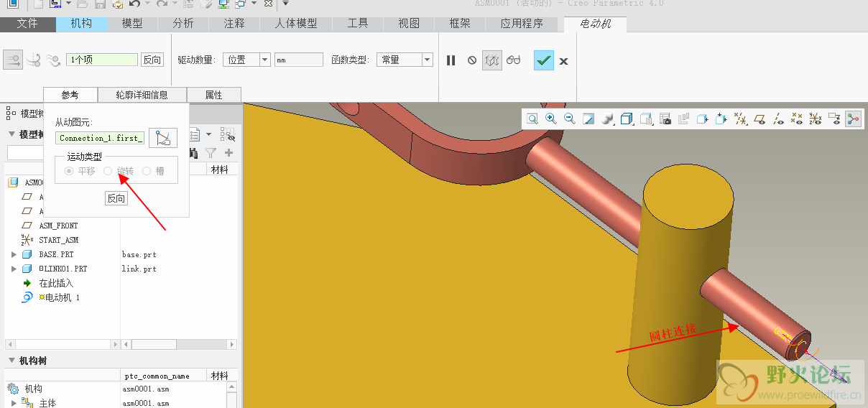The image size is (868, 408).
Task: Accept the motor with green checkmark
Action: tap(544, 60)
